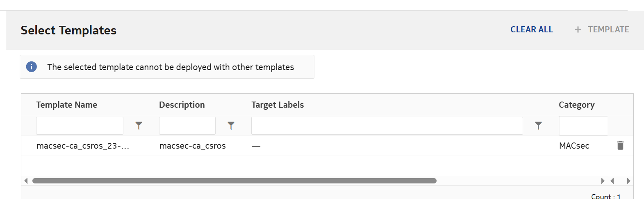Open the Description column filter funnel

pyautogui.click(x=231, y=126)
